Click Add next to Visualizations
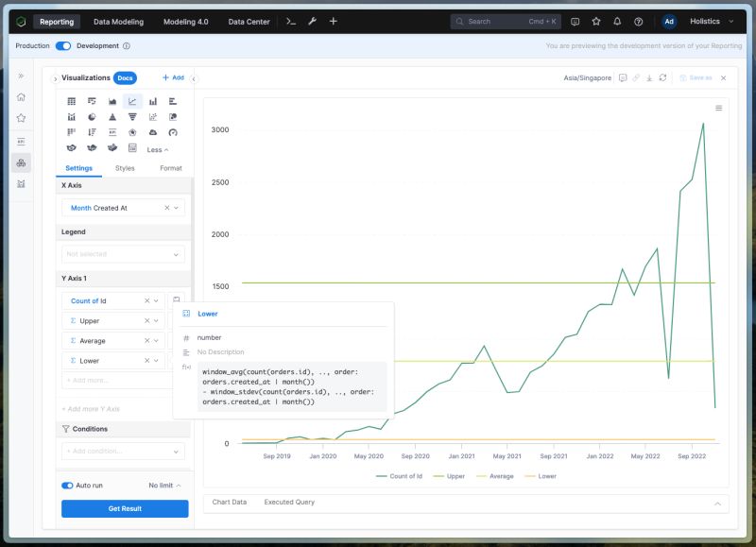The image size is (756, 547). pyautogui.click(x=173, y=77)
